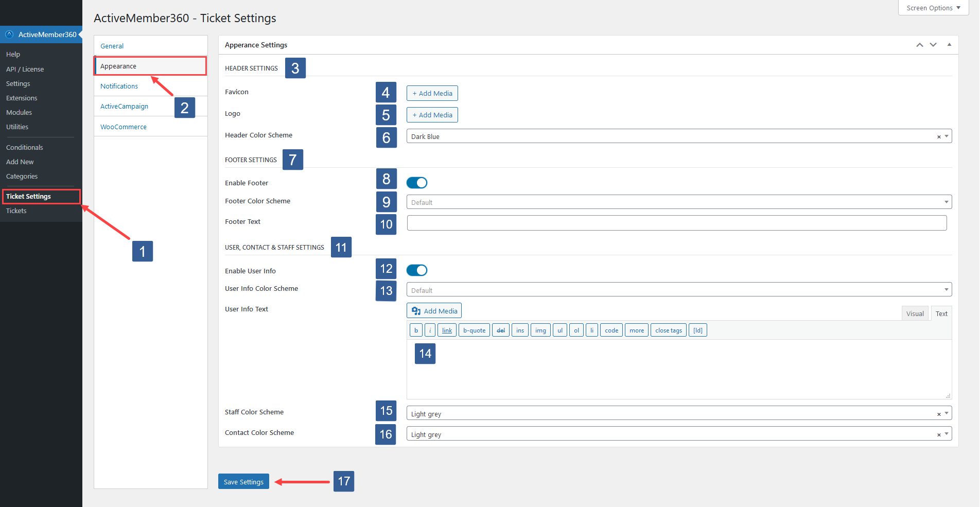This screenshot has width=980, height=507.
Task: Insert a code tag in the editor
Action: (611, 330)
